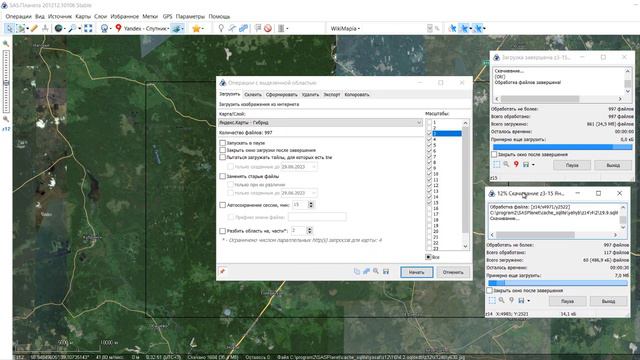Click the red marker icon in completed download window

pos(516,164)
